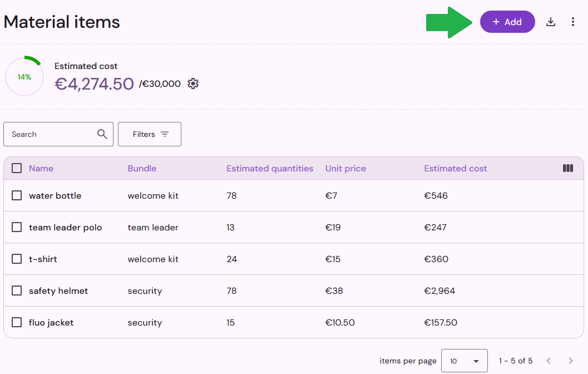Check the safety helmet row
This screenshot has width=588, height=374.
click(17, 291)
